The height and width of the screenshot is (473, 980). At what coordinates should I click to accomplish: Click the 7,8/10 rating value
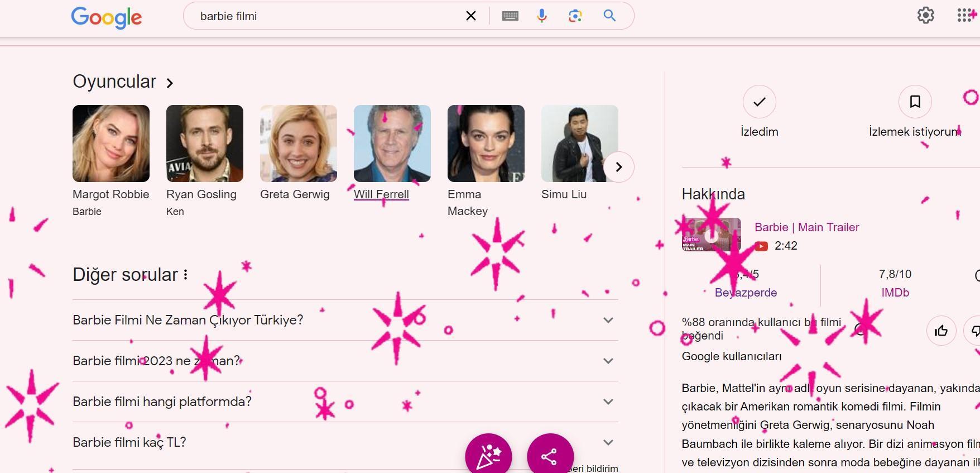[x=895, y=274]
